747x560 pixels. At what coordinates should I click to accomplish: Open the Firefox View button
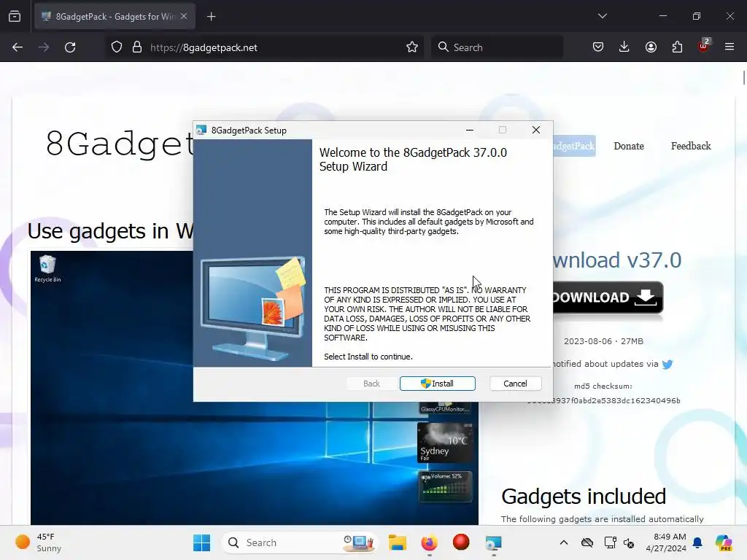[x=15, y=17]
